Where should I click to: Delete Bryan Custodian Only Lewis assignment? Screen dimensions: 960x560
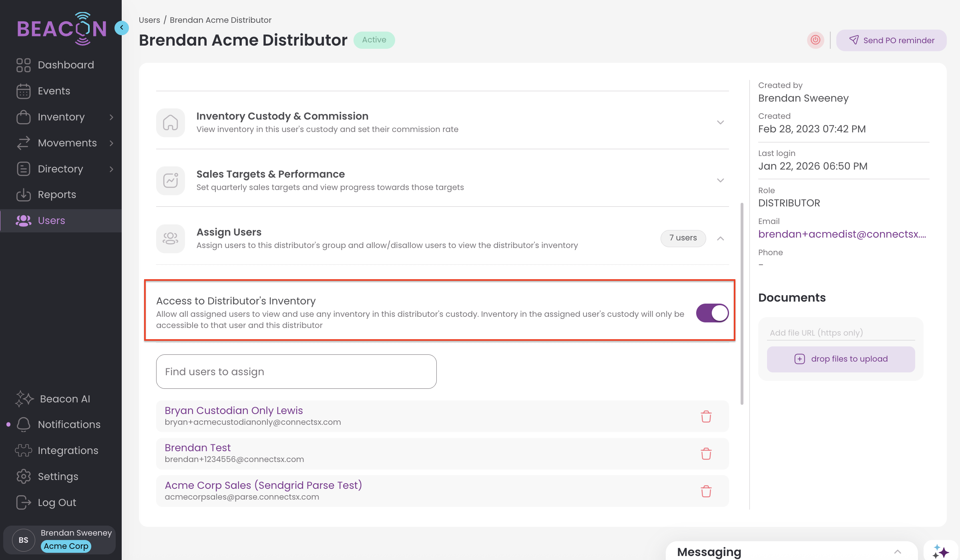click(x=706, y=416)
